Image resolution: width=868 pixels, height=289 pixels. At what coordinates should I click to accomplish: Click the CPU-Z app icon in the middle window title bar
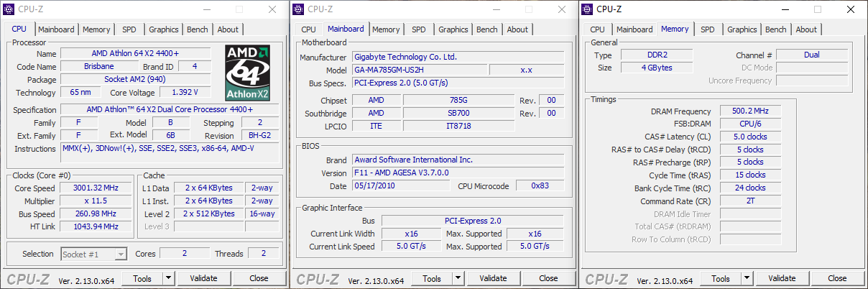tap(298, 9)
